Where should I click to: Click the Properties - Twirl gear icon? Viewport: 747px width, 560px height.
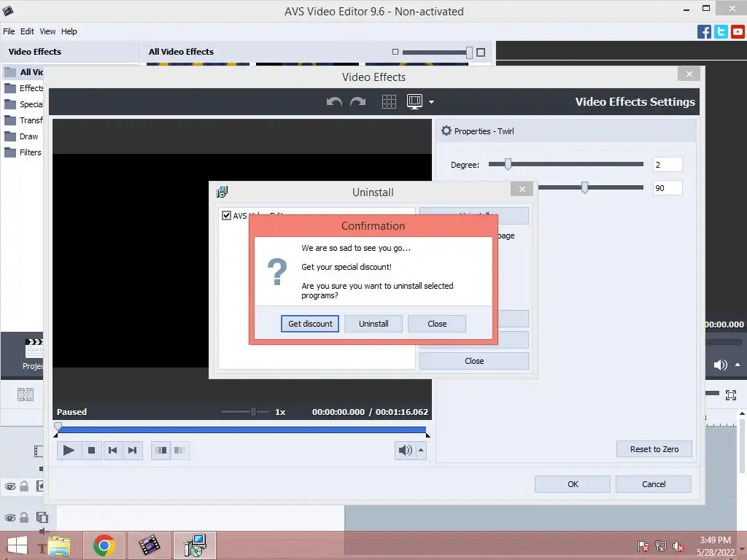446,131
